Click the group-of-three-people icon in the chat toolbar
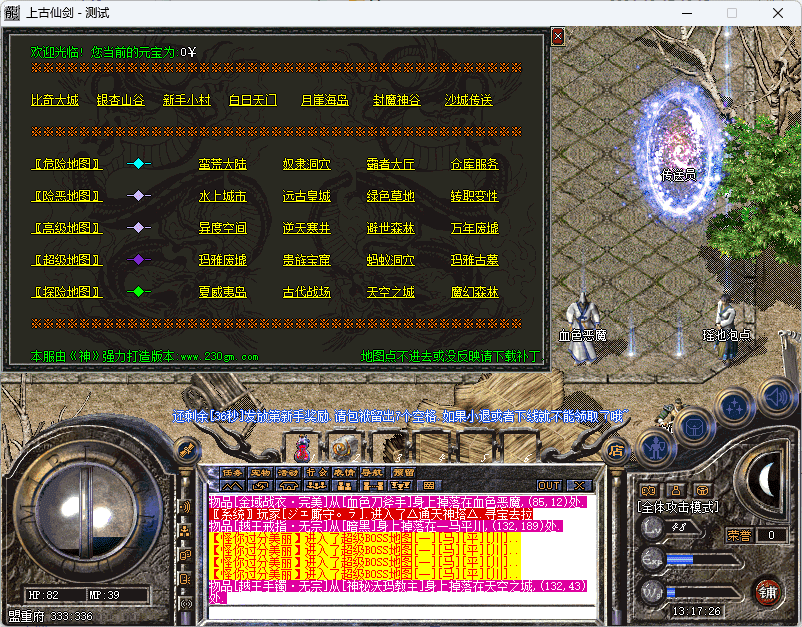802x627 pixels. click(x=316, y=485)
